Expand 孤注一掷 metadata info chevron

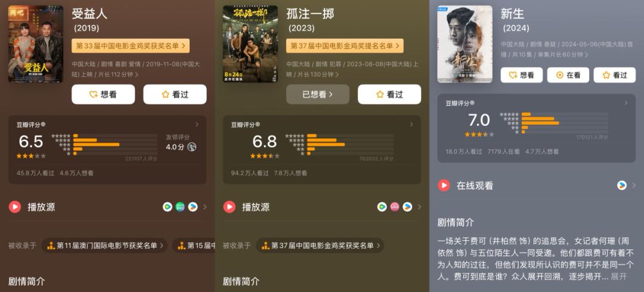pyautogui.click(x=337, y=75)
